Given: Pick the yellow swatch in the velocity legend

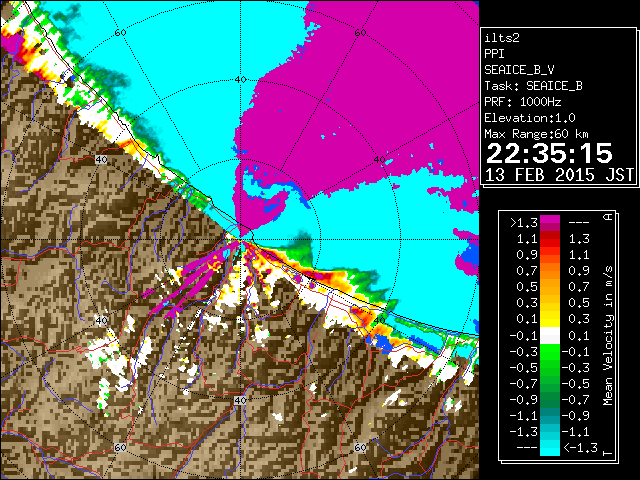Looking at the screenshot, I should (x=549, y=318).
